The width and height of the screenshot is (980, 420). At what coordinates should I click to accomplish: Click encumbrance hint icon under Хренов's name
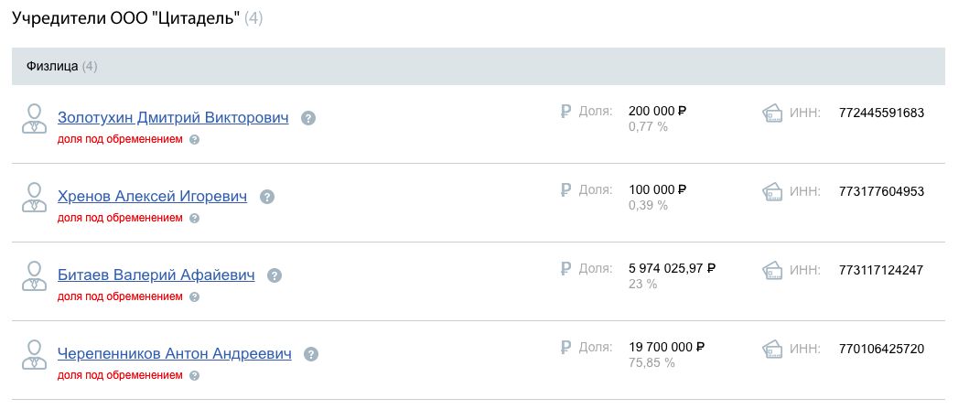(194, 219)
